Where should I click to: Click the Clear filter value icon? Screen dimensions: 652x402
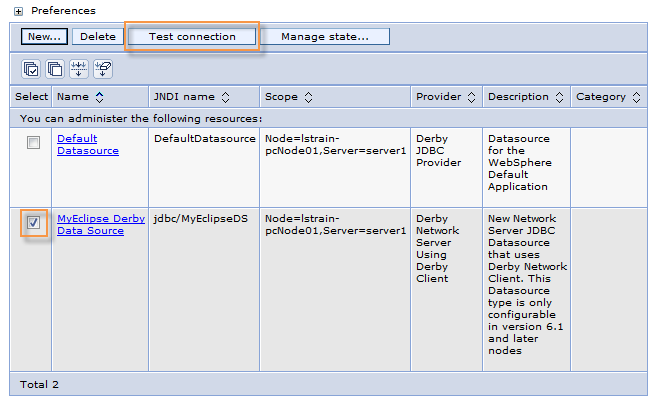tap(102, 69)
